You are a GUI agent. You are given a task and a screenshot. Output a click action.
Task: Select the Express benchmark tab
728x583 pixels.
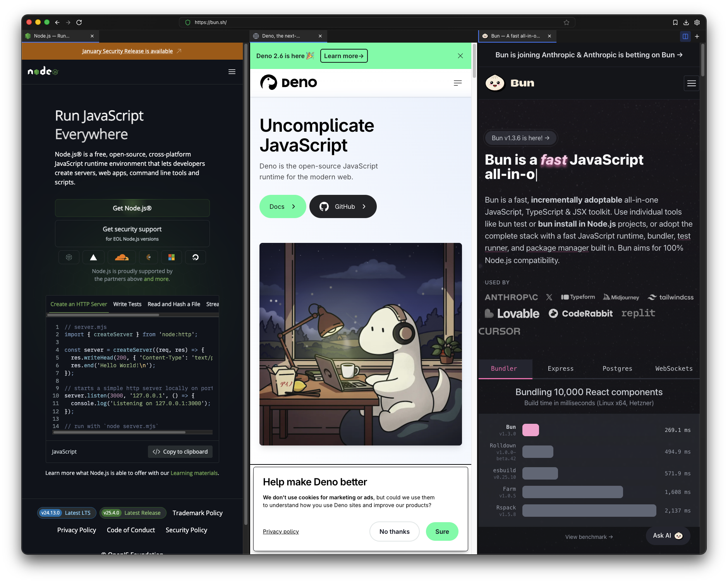tap(560, 368)
